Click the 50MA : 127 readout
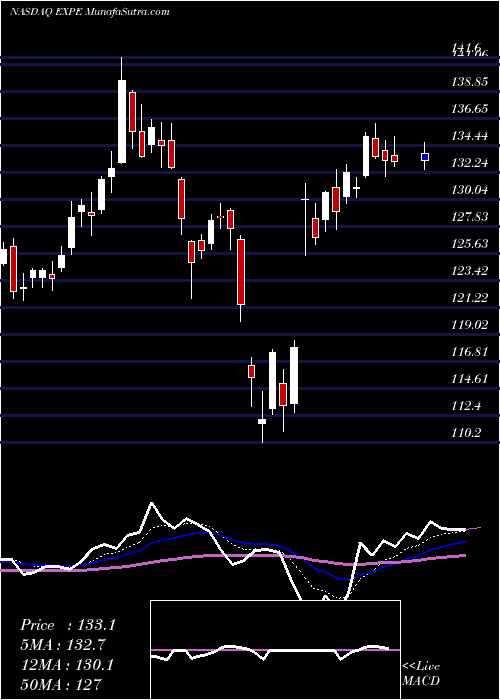Viewport: 500px width, 700px height. (61, 684)
